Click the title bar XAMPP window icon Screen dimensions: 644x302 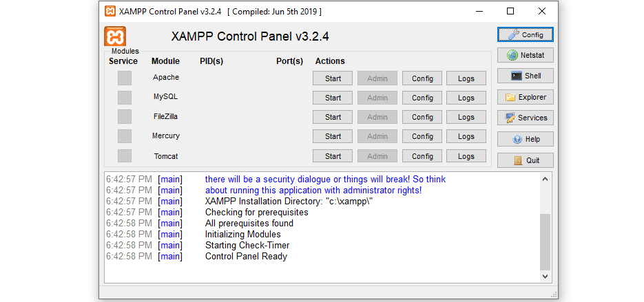110,11
